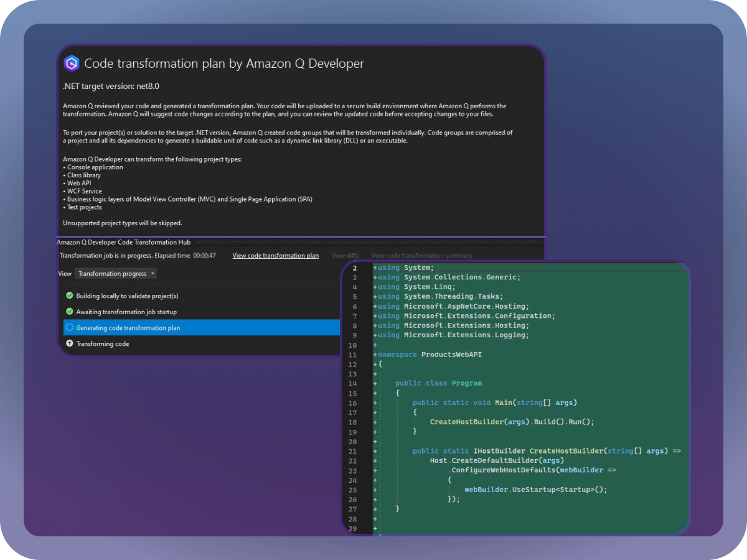
Task: Click the plus indicator beside namespace ProductsWebAPI line
Action: 374,354
